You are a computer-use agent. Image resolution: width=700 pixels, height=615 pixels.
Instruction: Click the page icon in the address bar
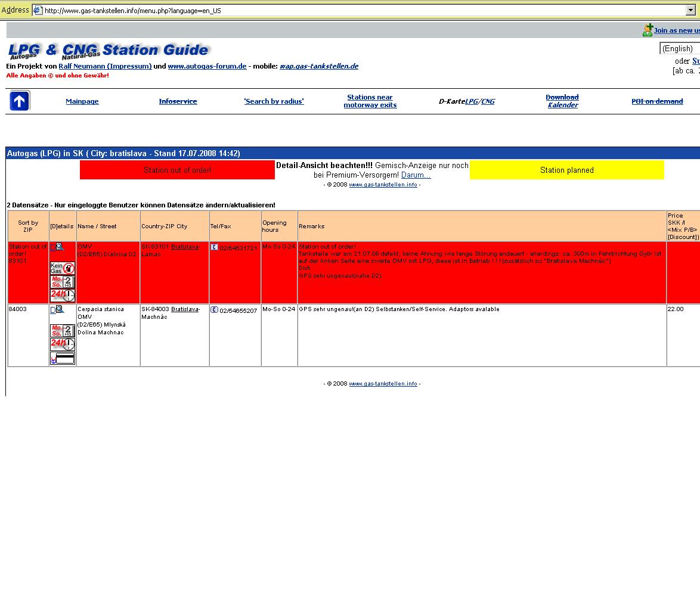pos(38,10)
